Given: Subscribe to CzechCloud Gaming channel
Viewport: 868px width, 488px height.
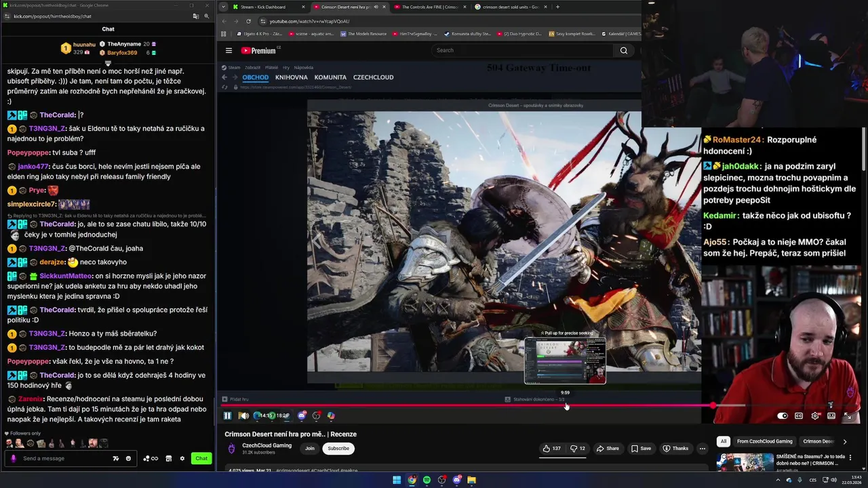Looking at the screenshot, I should coord(338,448).
